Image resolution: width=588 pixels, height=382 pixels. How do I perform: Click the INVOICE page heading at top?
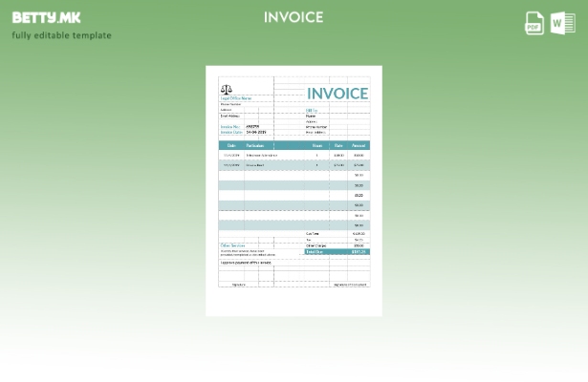[x=294, y=17]
